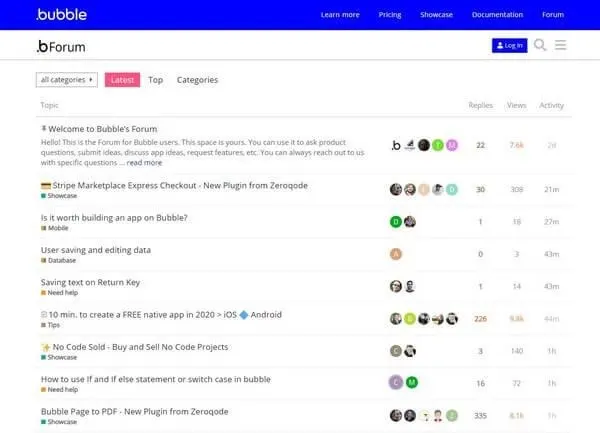Click 226 replies count on native app row

[481, 319]
